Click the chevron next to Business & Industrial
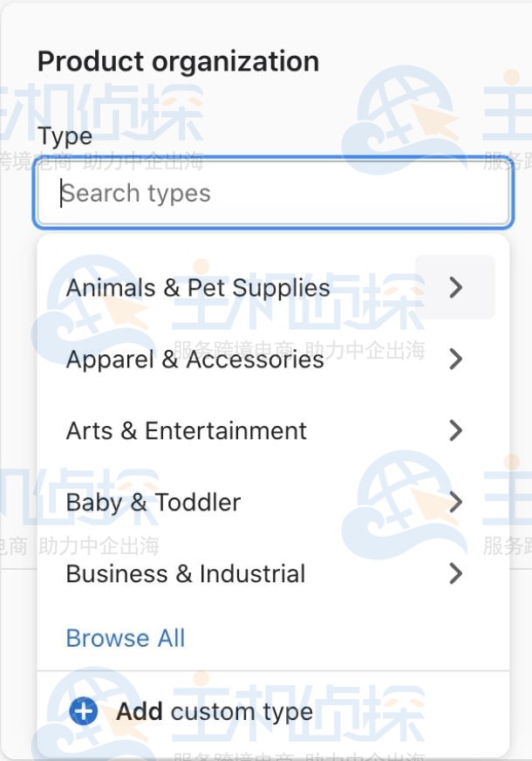 tap(455, 573)
